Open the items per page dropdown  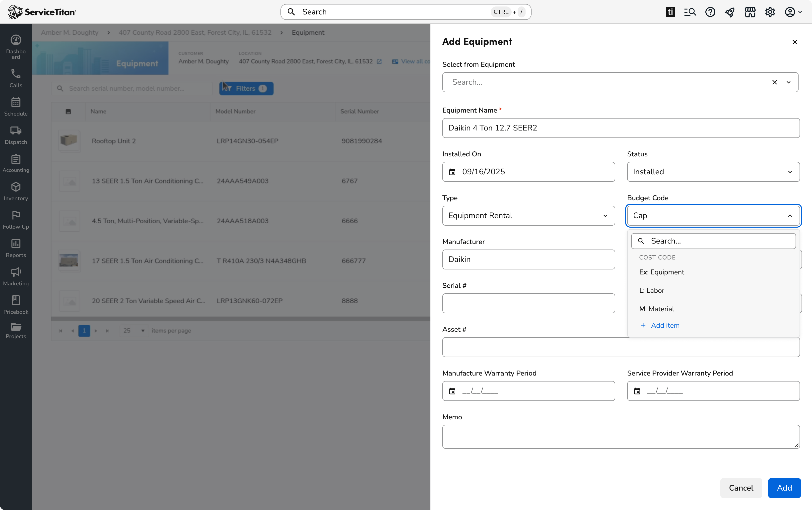pos(134,331)
